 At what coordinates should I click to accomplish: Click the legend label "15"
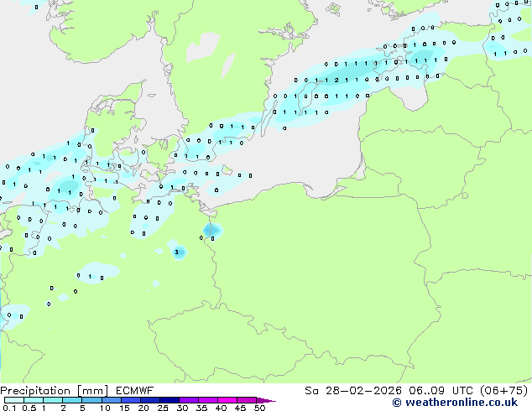pos(124,408)
